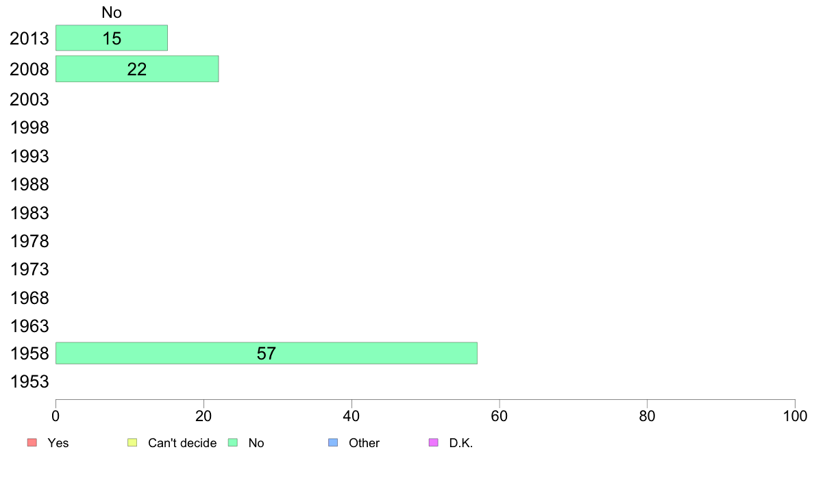Select the 1958 bar showing 57
This screenshot has height=504, width=814.
click(267, 353)
